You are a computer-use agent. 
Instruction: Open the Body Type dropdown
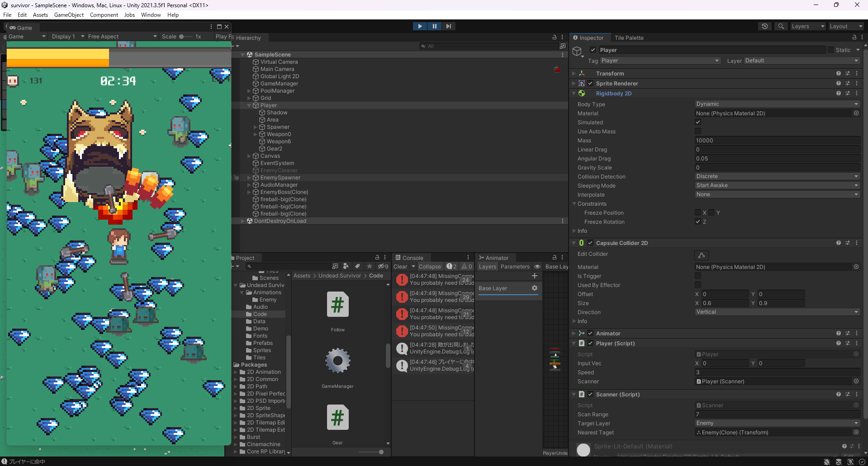tap(777, 104)
